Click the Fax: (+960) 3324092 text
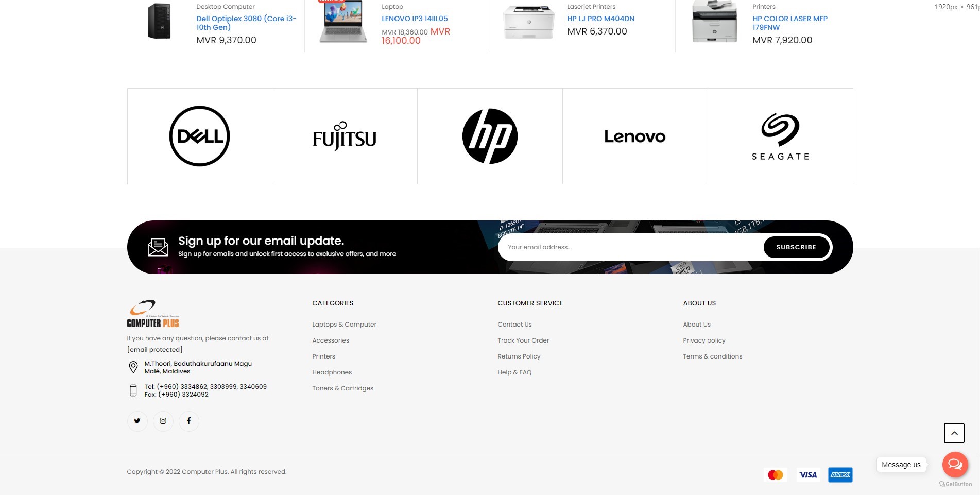 click(x=176, y=395)
